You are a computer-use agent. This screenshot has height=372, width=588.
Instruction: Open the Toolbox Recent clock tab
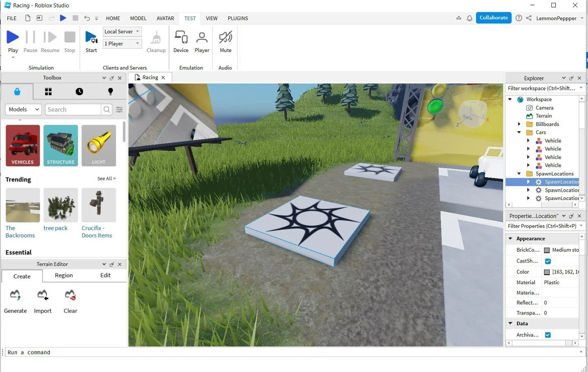click(x=79, y=92)
